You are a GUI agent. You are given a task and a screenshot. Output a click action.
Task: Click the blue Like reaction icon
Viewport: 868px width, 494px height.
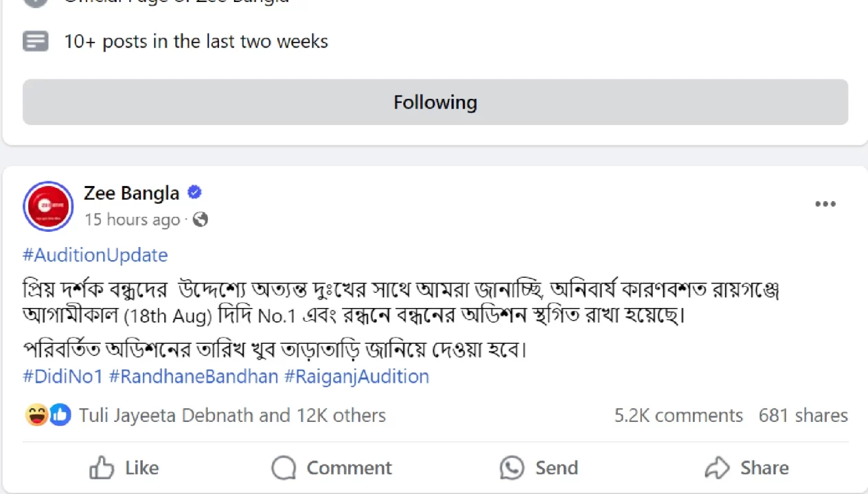(60, 415)
